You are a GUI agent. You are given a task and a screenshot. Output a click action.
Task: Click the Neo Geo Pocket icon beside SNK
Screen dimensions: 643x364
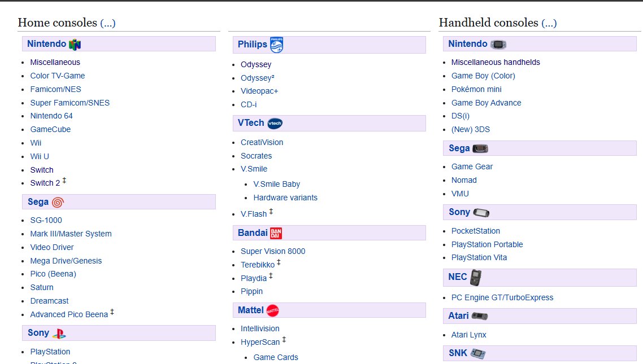(478, 353)
